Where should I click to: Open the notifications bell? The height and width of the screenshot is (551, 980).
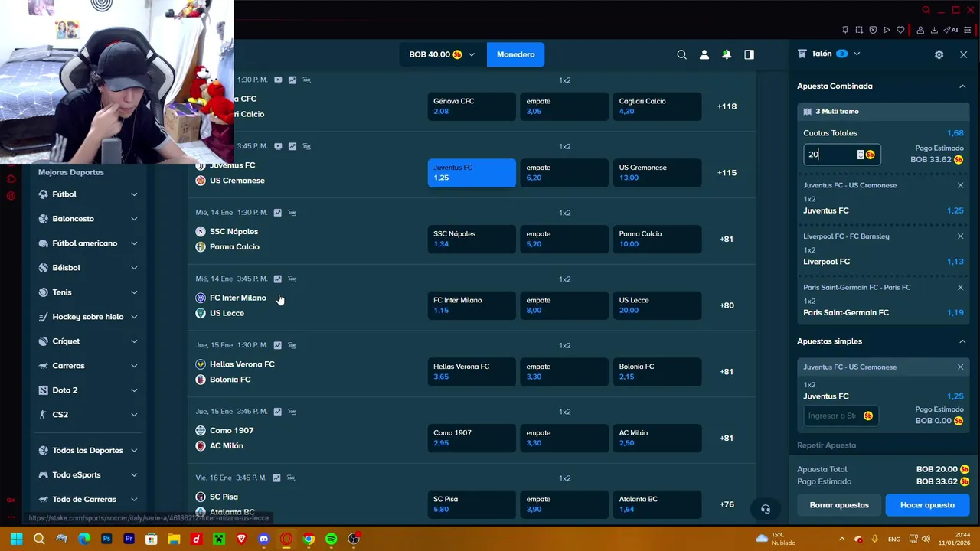(727, 54)
